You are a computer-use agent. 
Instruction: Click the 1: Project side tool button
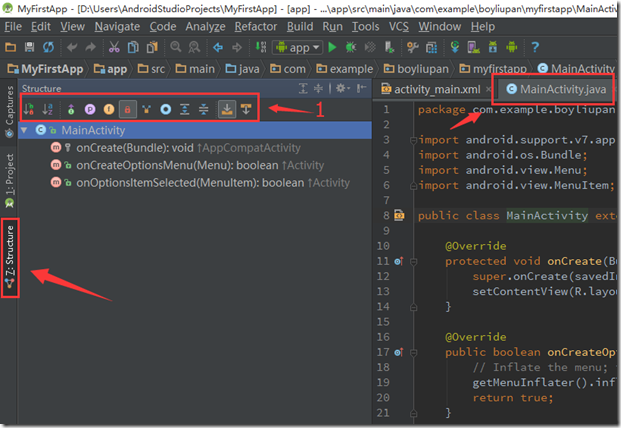click(9, 180)
